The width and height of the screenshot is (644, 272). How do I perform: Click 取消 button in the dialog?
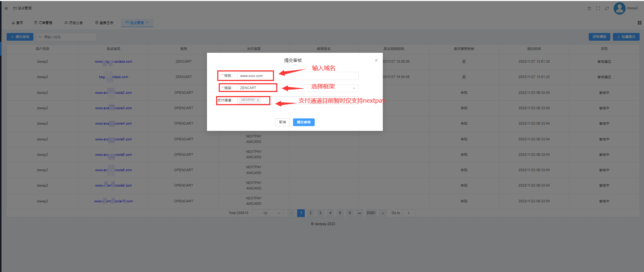[x=282, y=122]
